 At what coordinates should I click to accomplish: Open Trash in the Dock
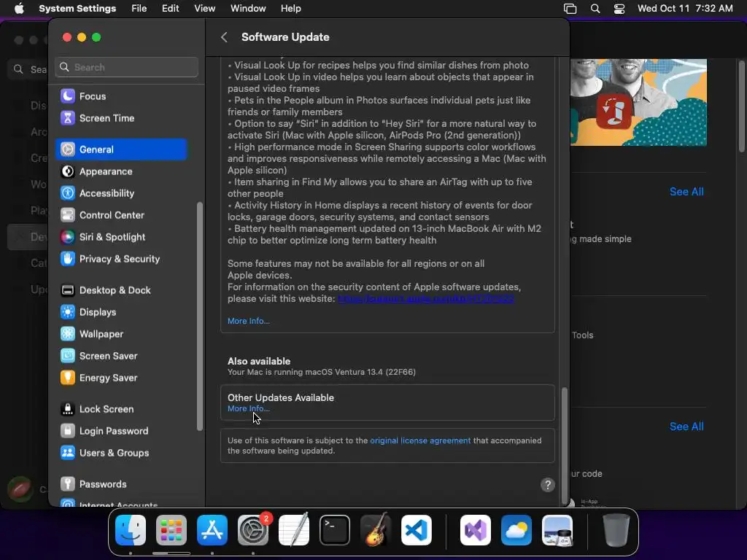[x=616, y=530]
